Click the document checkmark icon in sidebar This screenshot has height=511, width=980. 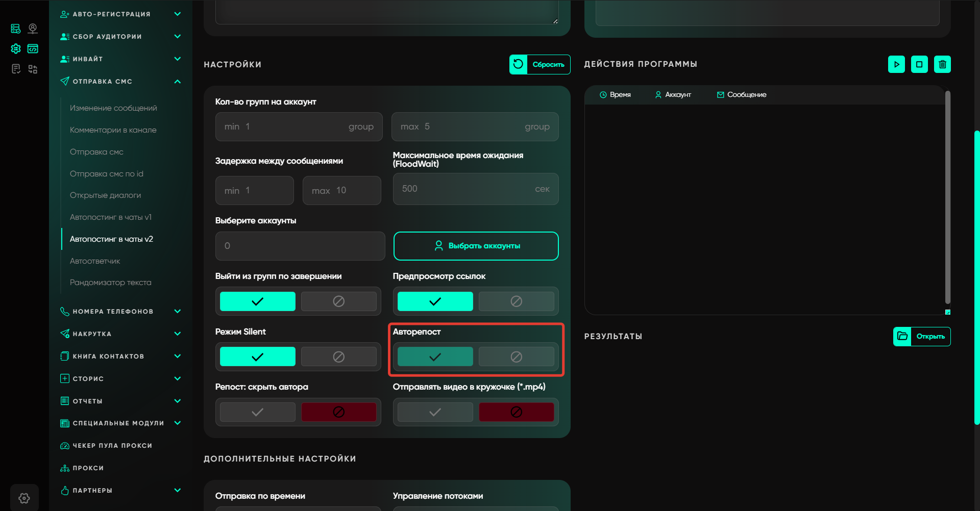click(16, 69)
